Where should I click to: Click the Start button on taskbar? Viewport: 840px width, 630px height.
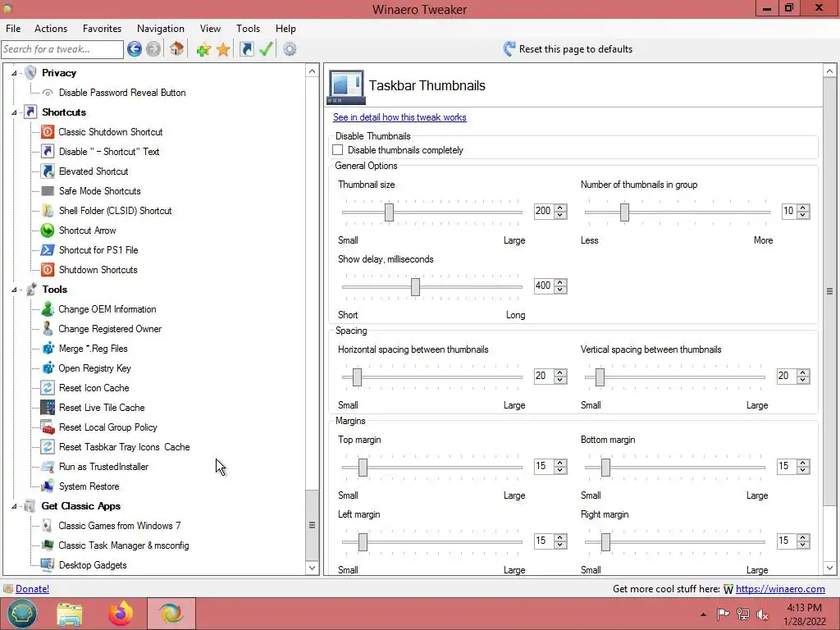(21, 614)
